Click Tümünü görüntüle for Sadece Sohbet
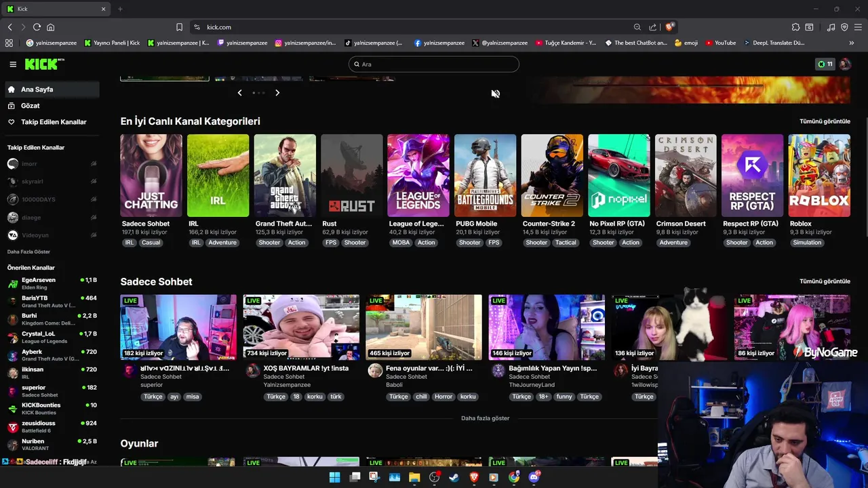Viewport: 868px width, 488px height. coord(825,281)
